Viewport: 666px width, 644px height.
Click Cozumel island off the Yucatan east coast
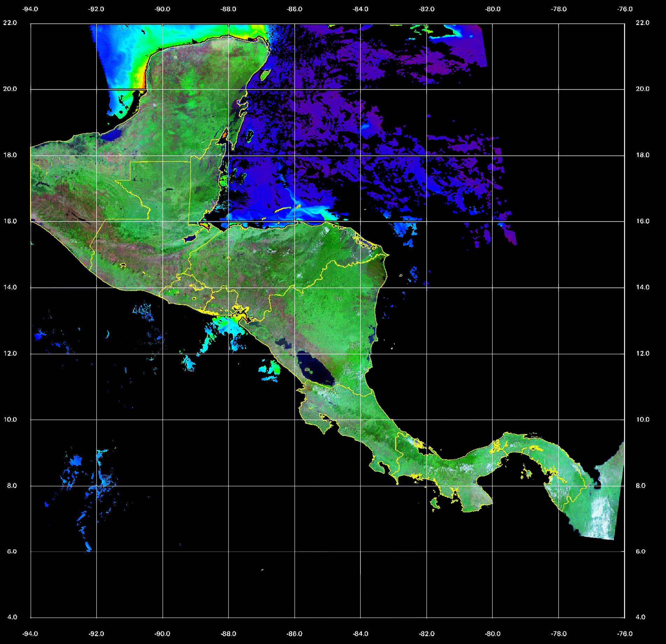[265, 74]
